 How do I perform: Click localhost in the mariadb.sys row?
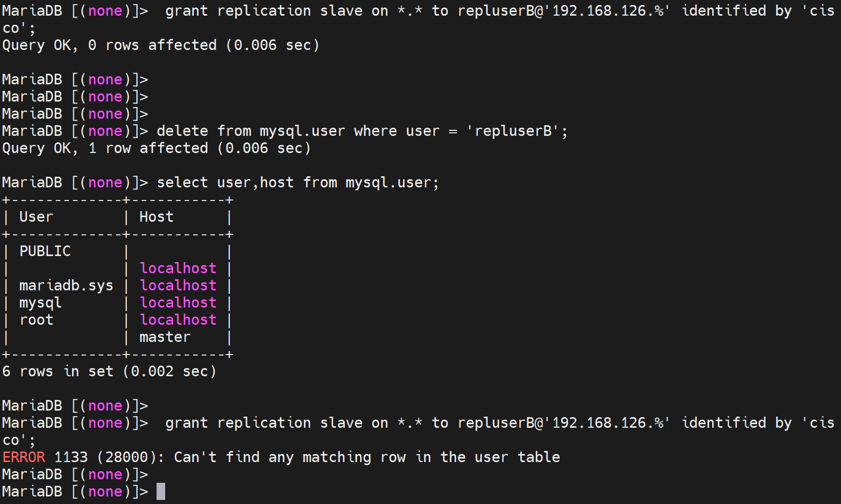(x=178, y=285)
